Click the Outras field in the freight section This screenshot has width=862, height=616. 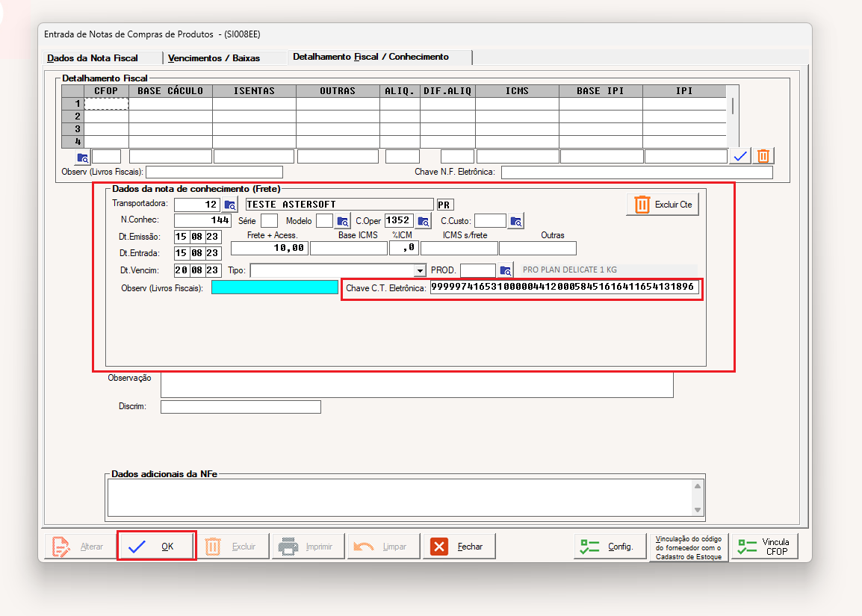tap(538, 249)
